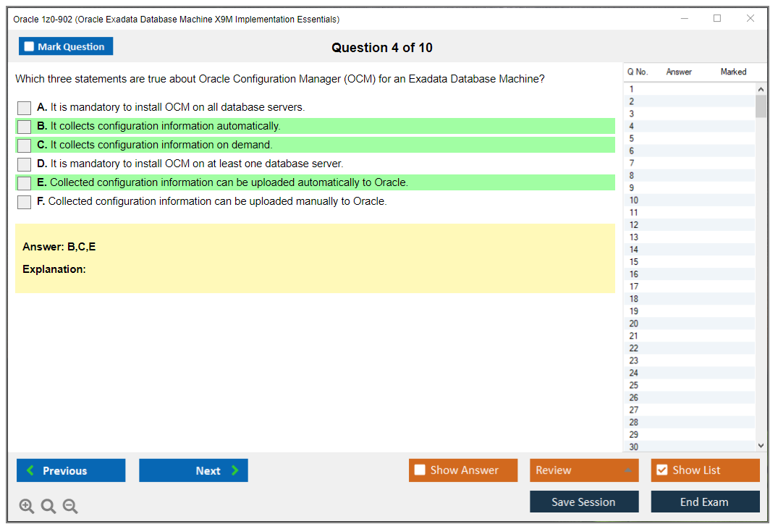Click the Previous button
778x532 pixels.
coord(70,470)
